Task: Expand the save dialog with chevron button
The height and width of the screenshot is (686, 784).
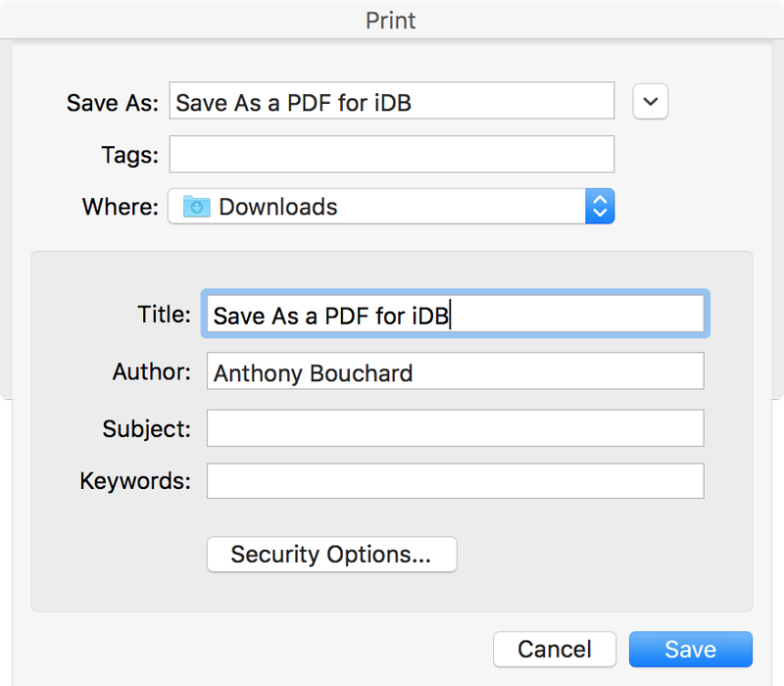Action: [650, 102]
